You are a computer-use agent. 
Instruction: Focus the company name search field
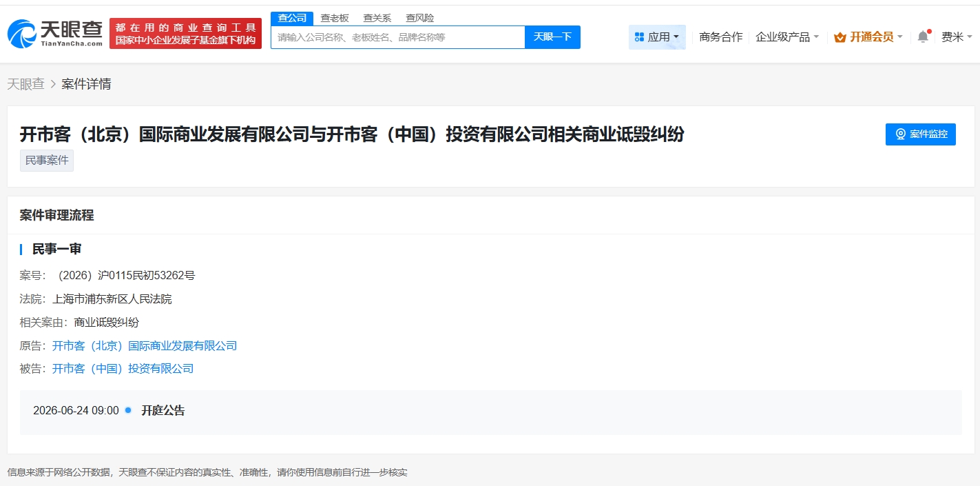pos(397,37)
